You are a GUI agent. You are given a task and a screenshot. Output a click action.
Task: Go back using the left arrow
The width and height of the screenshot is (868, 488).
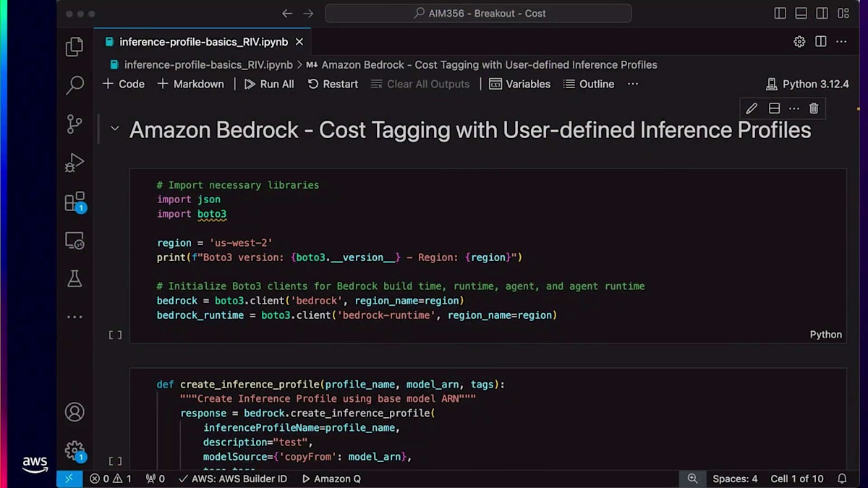[x=287, y=13]
